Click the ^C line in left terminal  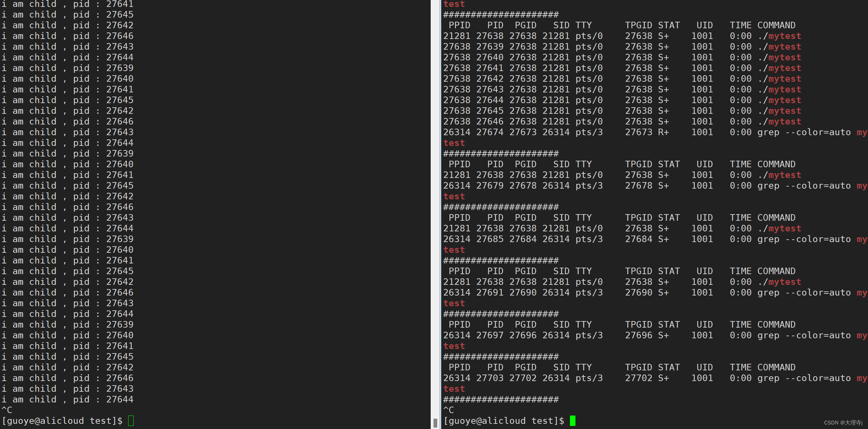point(7,410)
